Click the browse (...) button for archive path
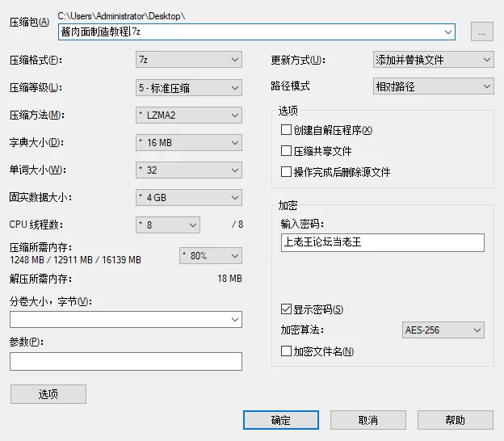 coord(481,32)
